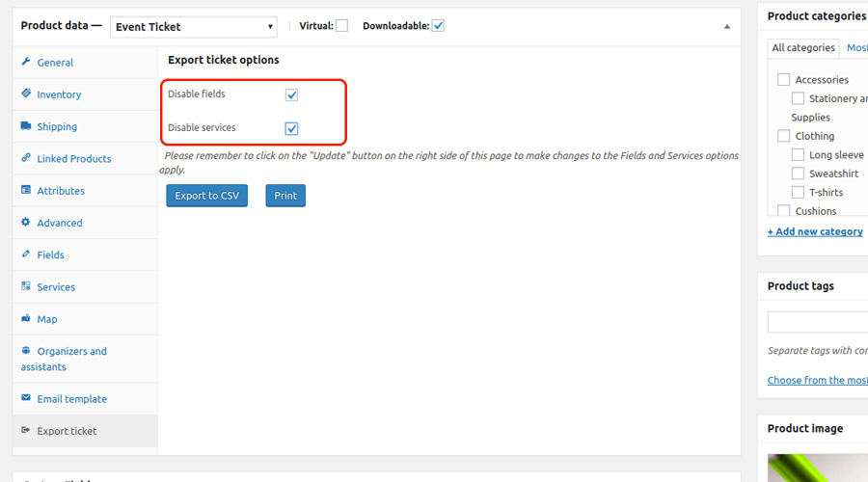Open the Linked Products tab

[x=85, y=159]
